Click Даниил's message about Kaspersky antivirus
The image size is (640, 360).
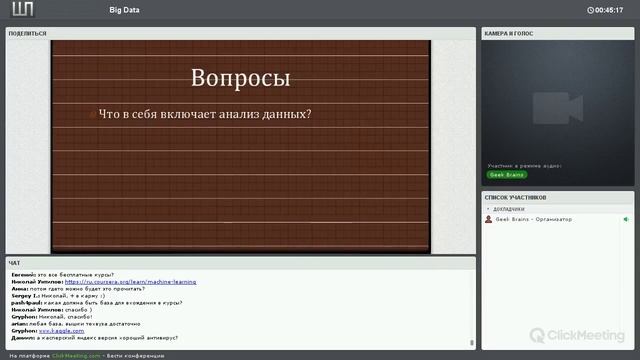[95, 338]
